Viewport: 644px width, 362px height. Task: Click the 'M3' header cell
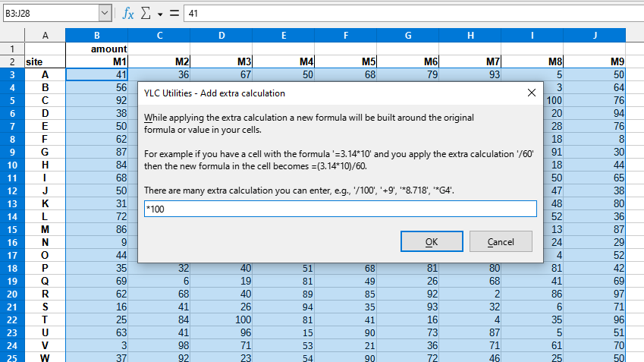click(x=221, y=61)
